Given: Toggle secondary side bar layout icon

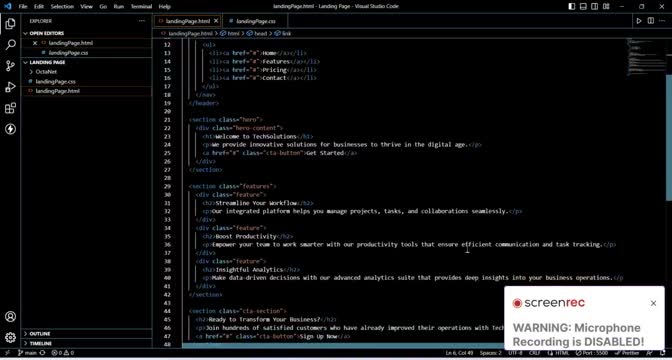Looking at the screenshot, I should point(595,6).
